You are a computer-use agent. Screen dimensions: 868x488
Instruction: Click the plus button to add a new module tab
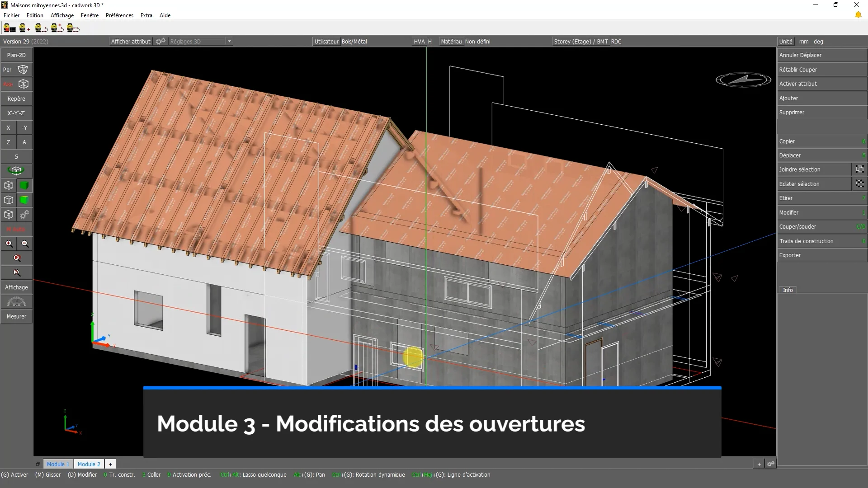click(x=110, y=464)
